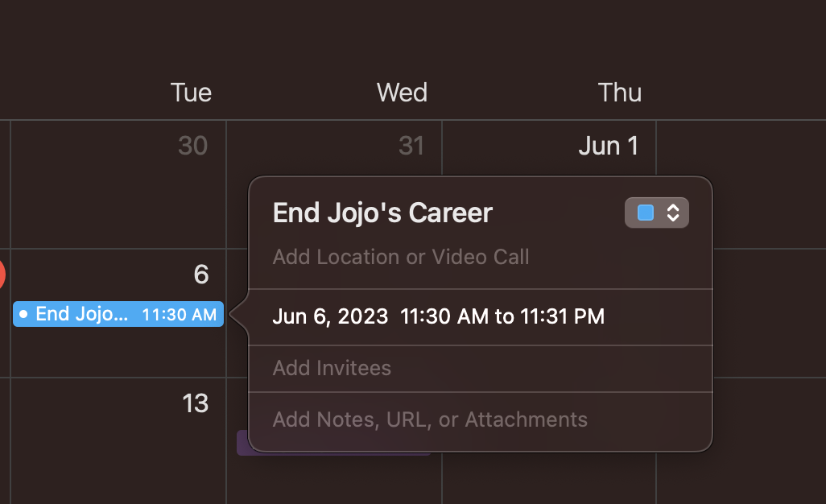Click Add Location or Video Call field

click(x=401, y=257)
